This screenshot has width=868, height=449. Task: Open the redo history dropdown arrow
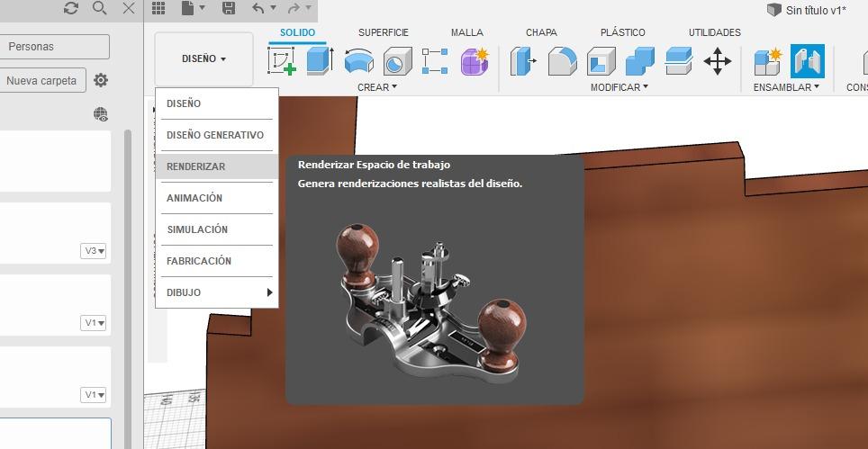point(308,7)
